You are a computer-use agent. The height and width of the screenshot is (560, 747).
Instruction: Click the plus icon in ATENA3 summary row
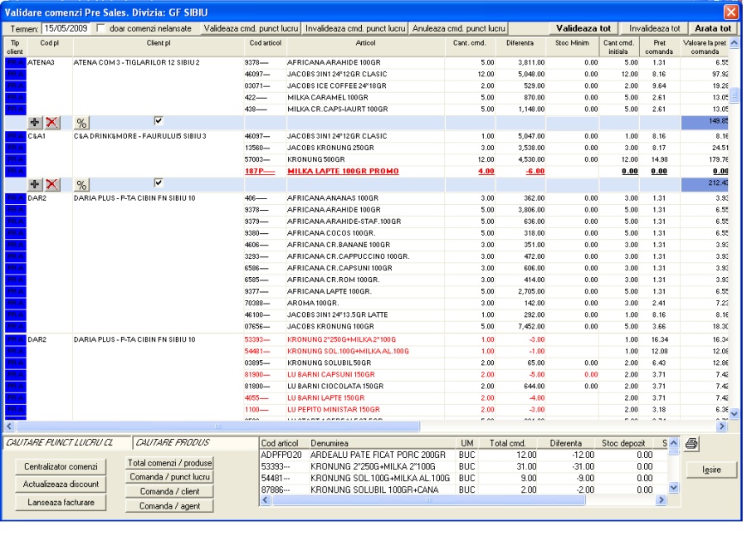pos(35,123)
